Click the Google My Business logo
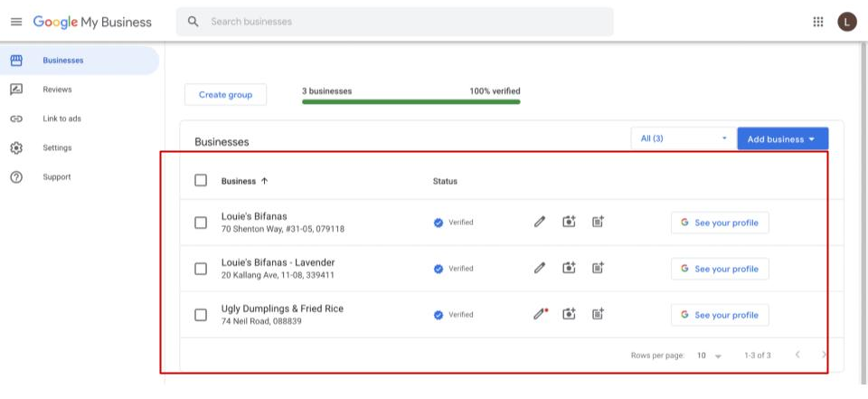 pyautogui.click(x=92, y=22)
